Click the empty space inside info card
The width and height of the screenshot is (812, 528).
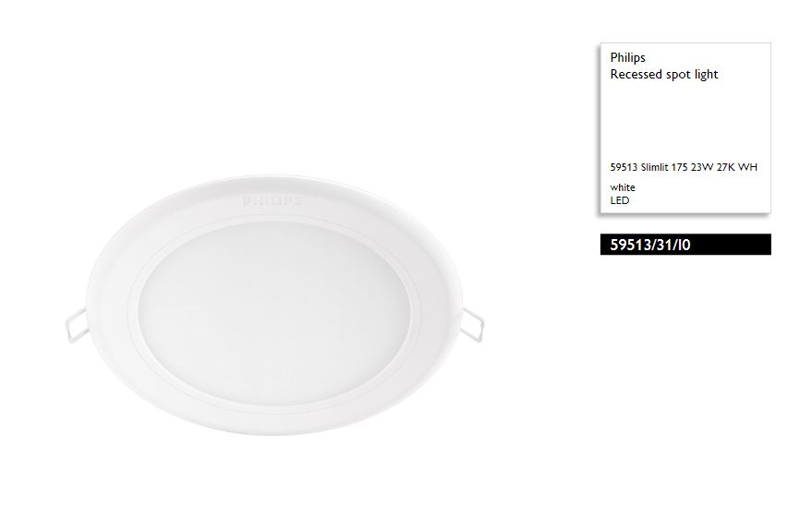[x=685, y=122]
